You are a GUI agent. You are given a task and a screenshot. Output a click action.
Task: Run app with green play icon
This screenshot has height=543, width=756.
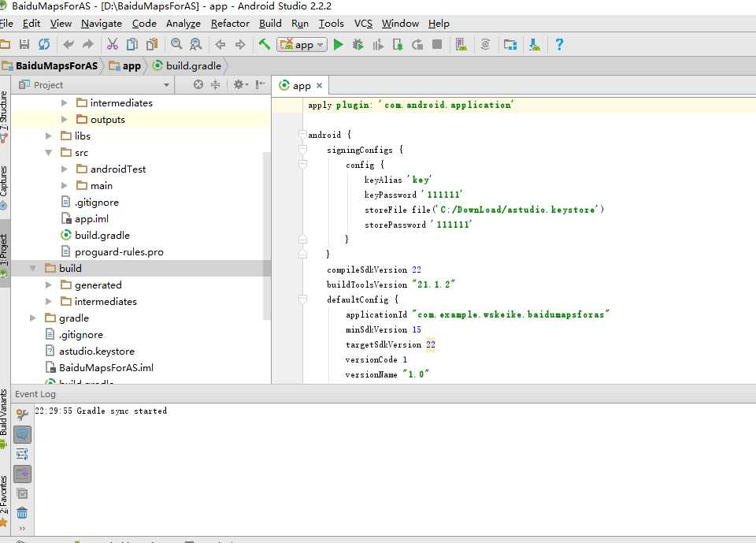click(x=339, y=44)
